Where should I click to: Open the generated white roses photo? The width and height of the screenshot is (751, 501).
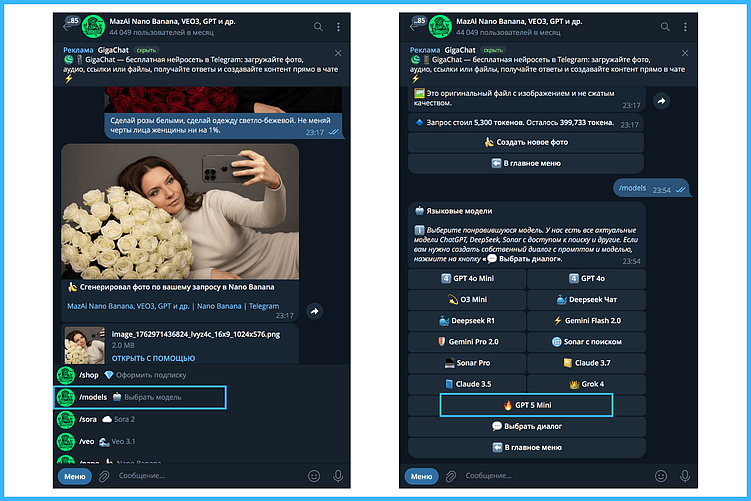pyautogui.click(x=180, y=212)
